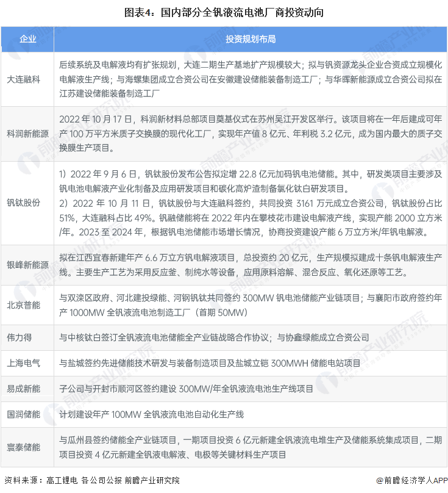Viewport: 448px width, 493px height.
Task: Select the 企业 column header
Action: point(28,39)
